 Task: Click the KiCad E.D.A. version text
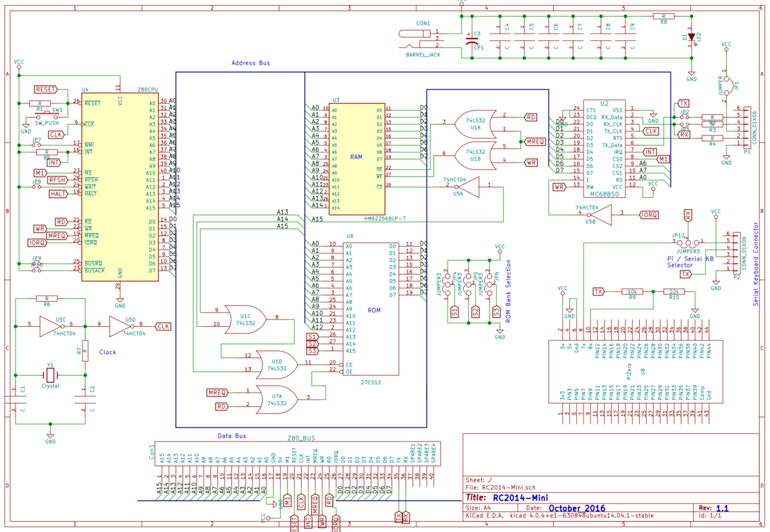[x=560, y=515]
